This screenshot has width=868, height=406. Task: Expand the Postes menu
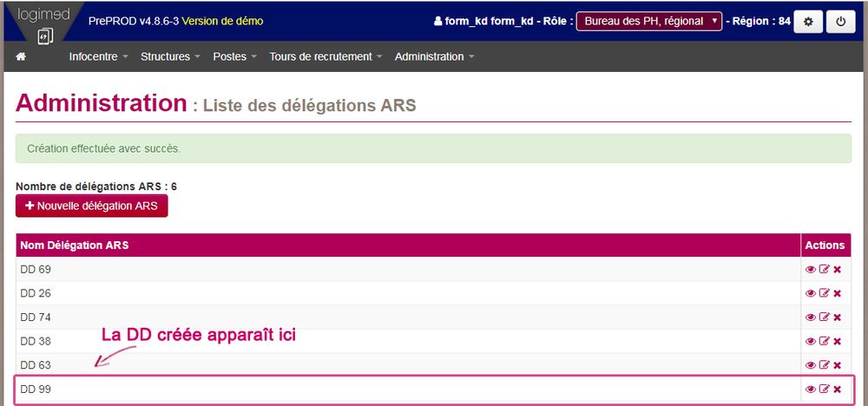[234, 56]
